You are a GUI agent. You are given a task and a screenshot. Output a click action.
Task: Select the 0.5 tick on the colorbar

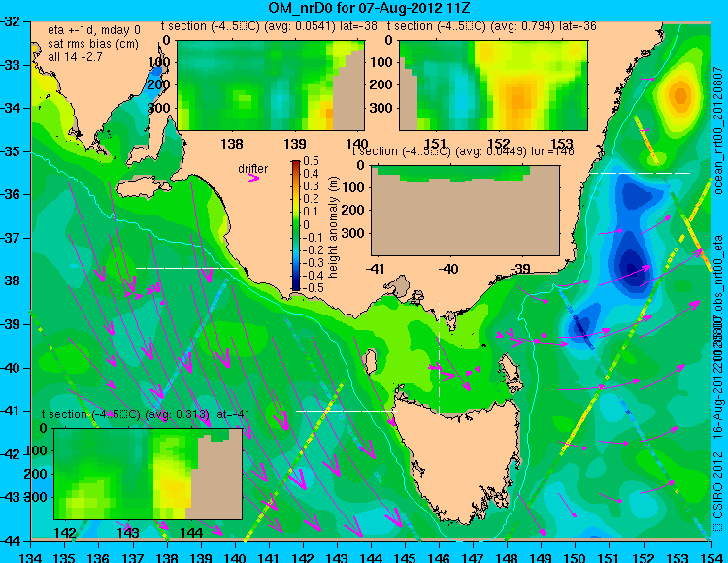(x=311, y=161)
